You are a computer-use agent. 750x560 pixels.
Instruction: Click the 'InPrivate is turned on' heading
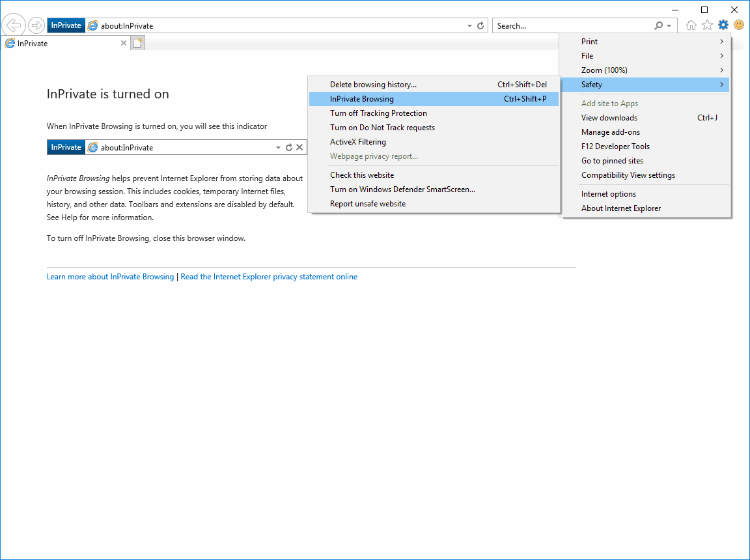pos(107,94)
